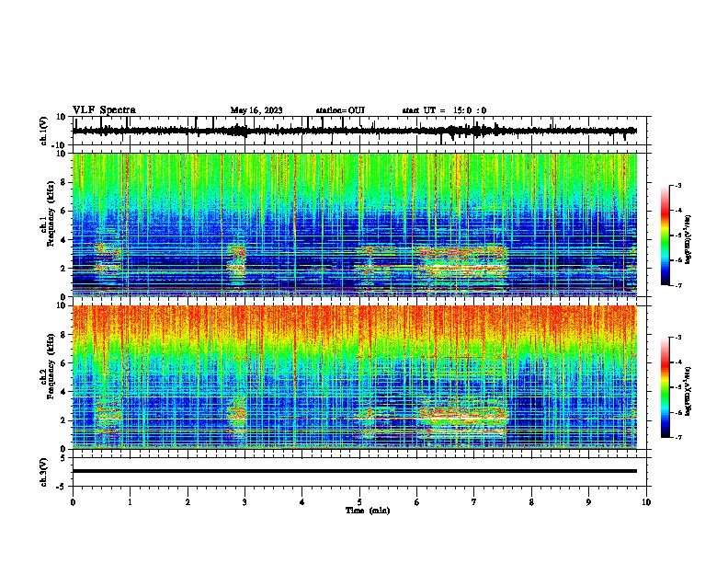Click the "0" tick on the time axis
Viewport: 728px width, 563px height.
point(73,501)
